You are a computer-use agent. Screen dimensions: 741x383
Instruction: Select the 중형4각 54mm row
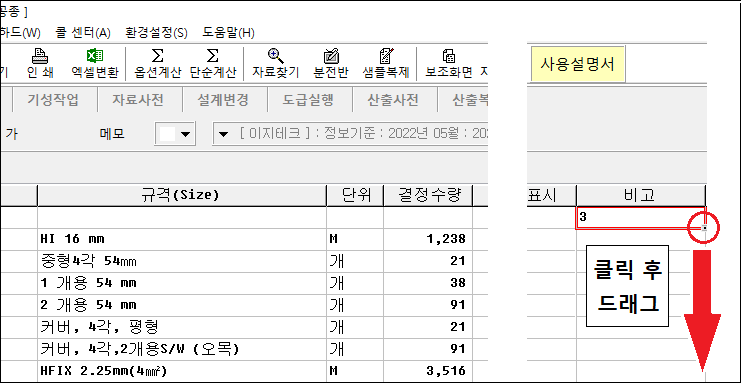181,261
